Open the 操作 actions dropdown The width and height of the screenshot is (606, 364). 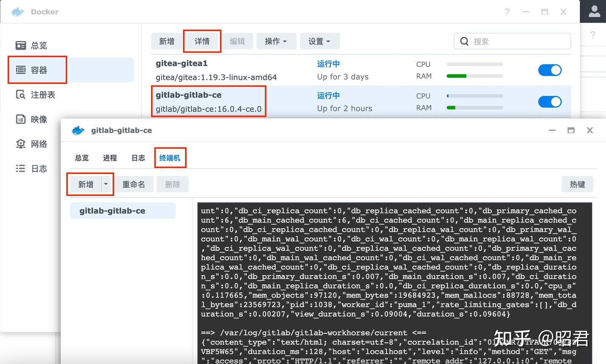pos(276,41)
